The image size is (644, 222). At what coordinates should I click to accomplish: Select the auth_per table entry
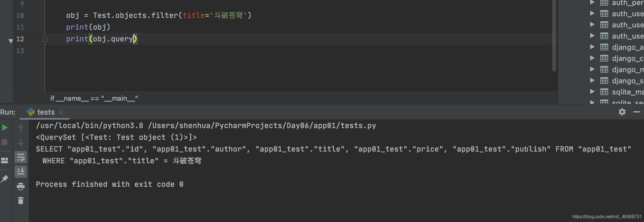point(628,3)
